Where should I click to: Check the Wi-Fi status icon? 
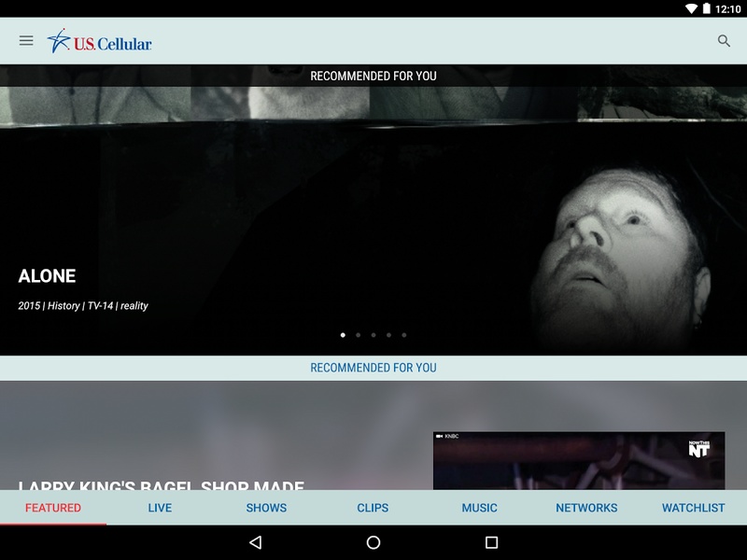(691, 8)
